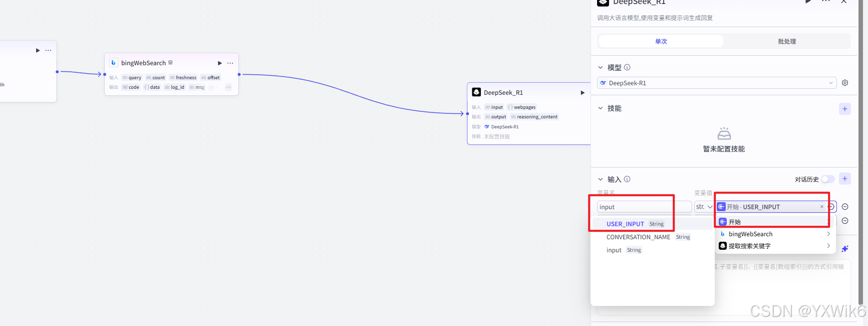Run the partially visible leftmost node
The width and height of the screenshot is (868, 326).
38,50
